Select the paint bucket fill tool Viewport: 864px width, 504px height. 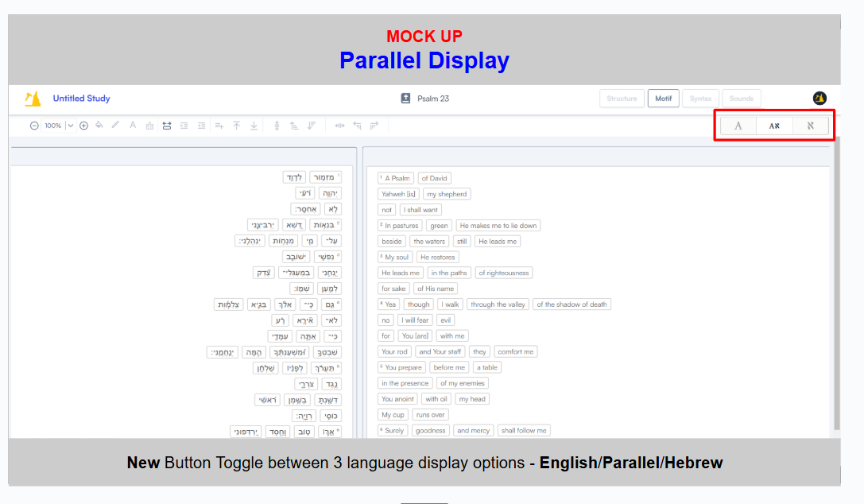click(99, 126)
